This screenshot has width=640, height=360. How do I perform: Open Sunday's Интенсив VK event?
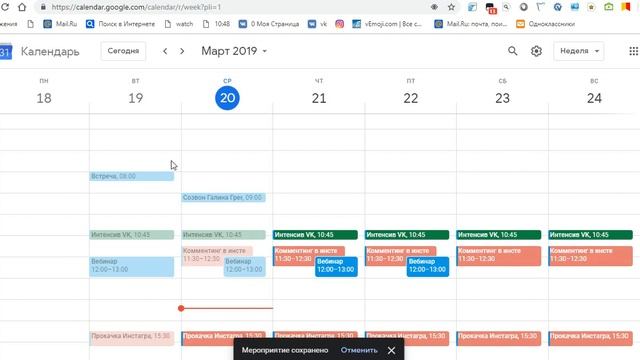pyautogui.click(x=591, y=235)
